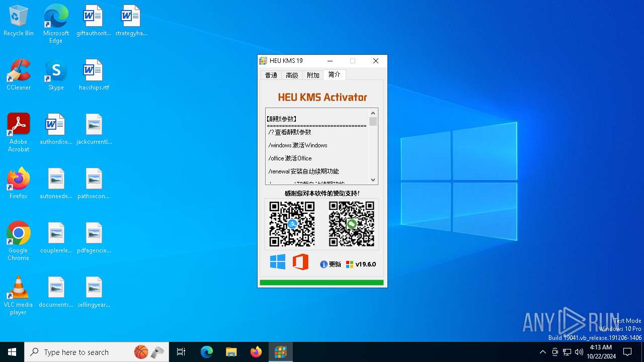Select the pathsecon... image file icon
The width and height of the screenshot is (644, 362).
(94, 184)
